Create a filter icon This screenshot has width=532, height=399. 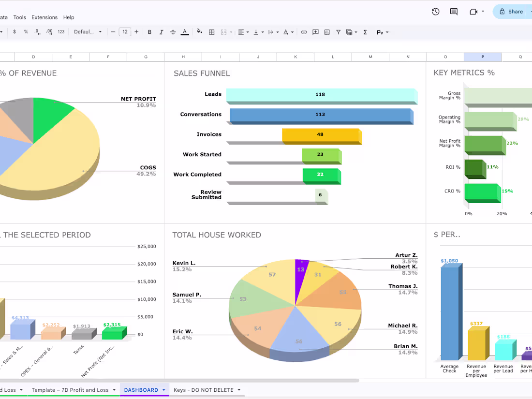(x=338, y=32)
